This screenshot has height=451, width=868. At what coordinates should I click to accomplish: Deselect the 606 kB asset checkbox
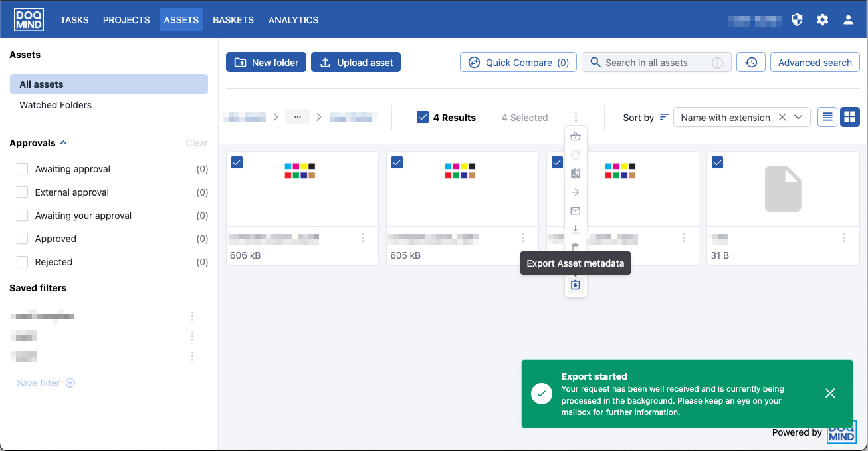point(237,162)
